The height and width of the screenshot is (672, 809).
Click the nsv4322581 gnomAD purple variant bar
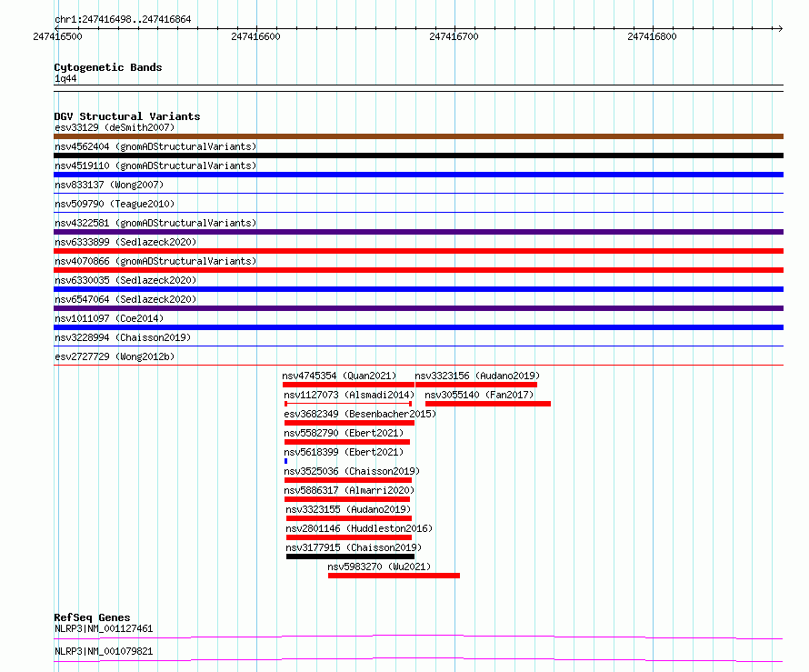pos(418,232)
